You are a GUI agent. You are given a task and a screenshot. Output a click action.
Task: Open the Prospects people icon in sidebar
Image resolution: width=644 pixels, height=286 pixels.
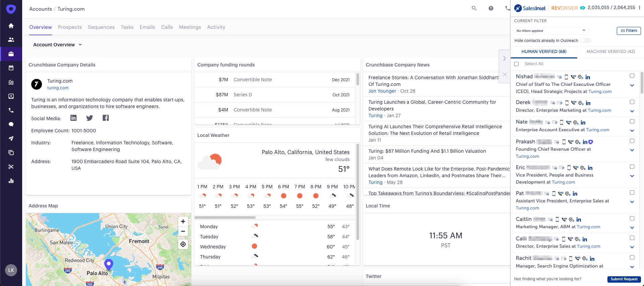point(11,40)
